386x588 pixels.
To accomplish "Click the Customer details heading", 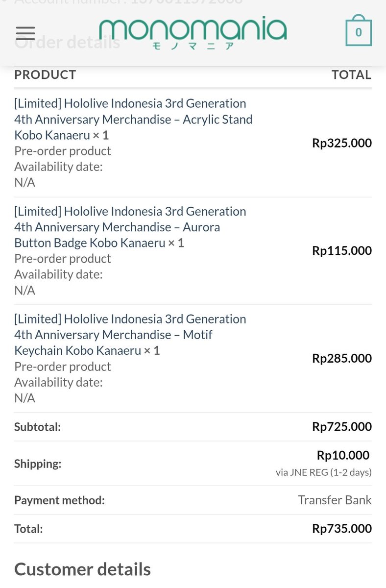I will point(82,569).
